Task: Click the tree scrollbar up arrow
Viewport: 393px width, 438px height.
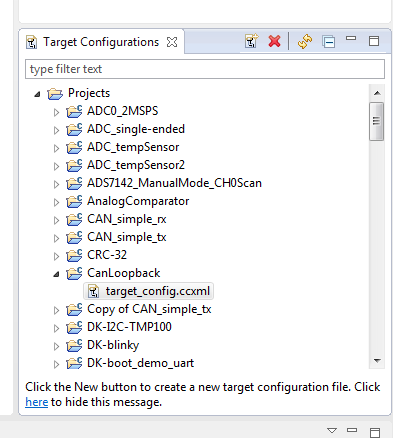Action: 377,93
